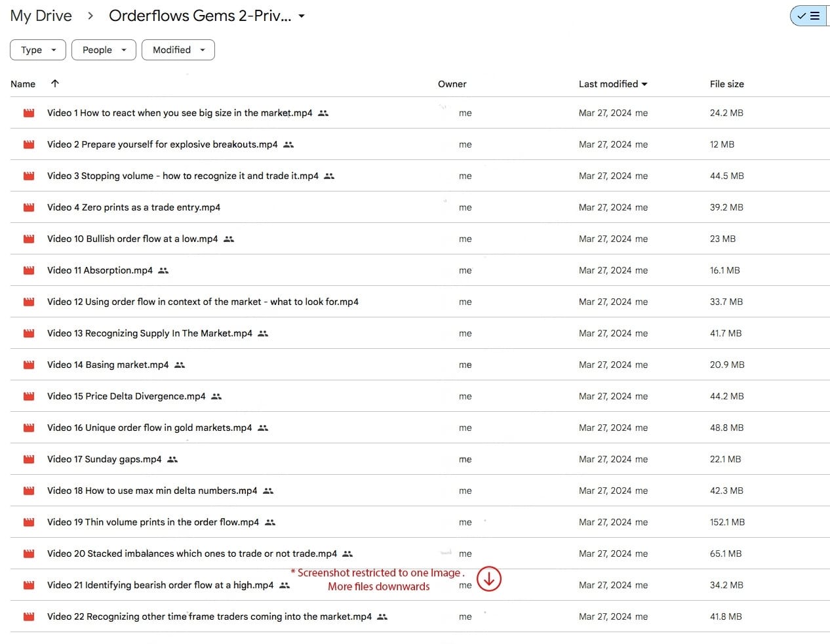
Task: Click the video icon for Video 17 Sunday gaps
Action: (29, 459)
